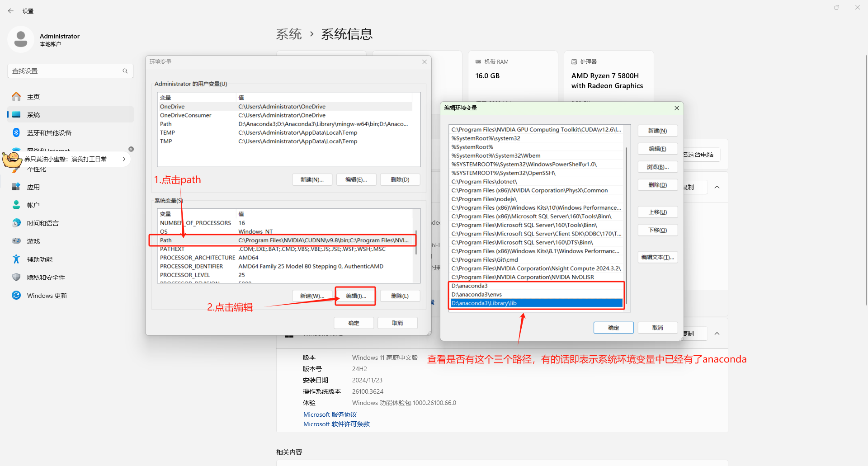The width and height of the screenshot is (868, 466).
Task: Click the 查找设置 search field
Action: tap(70, 71)
